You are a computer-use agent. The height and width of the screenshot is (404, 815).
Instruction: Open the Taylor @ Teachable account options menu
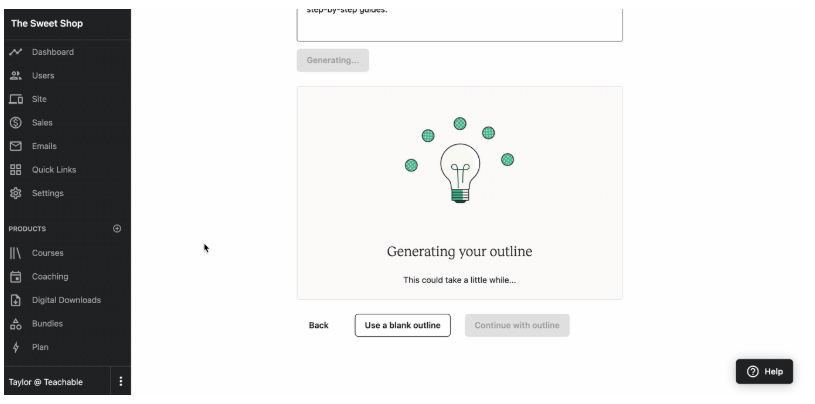pos(121,381)
